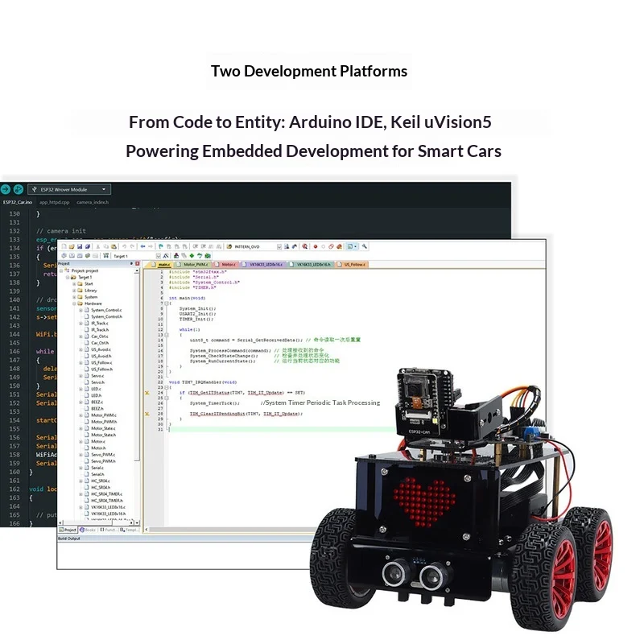Expand the Start folder

[x=74, y=284]
